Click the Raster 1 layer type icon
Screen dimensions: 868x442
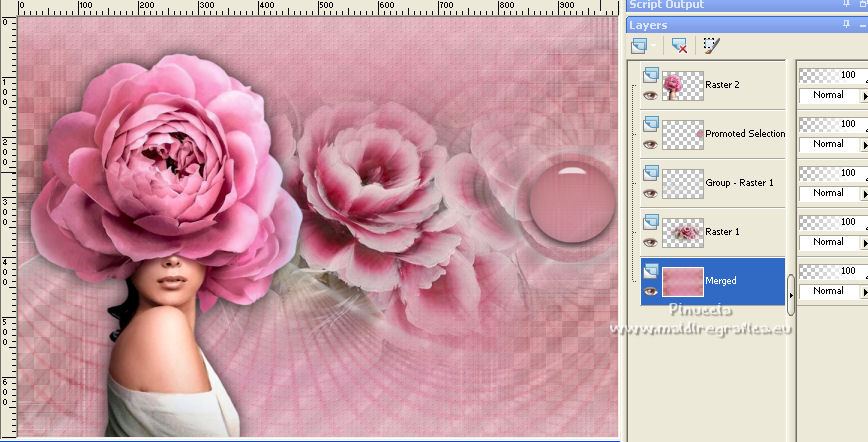651,222
